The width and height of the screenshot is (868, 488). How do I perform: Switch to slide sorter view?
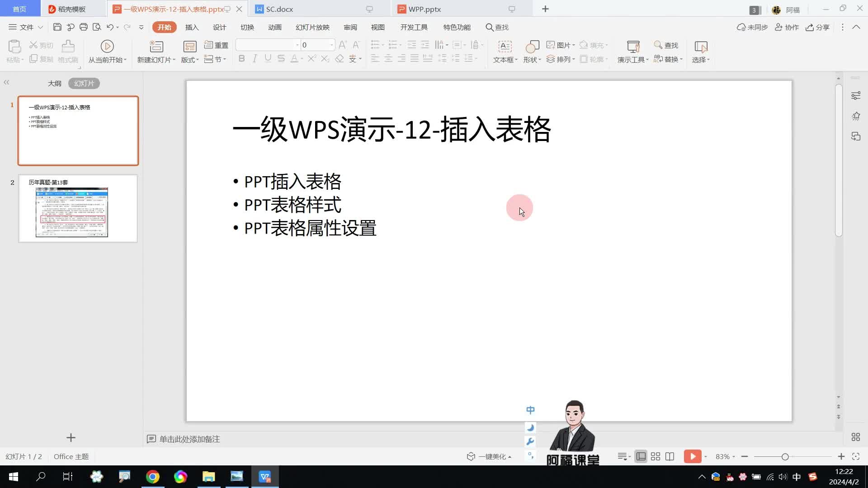coord(655,456)
